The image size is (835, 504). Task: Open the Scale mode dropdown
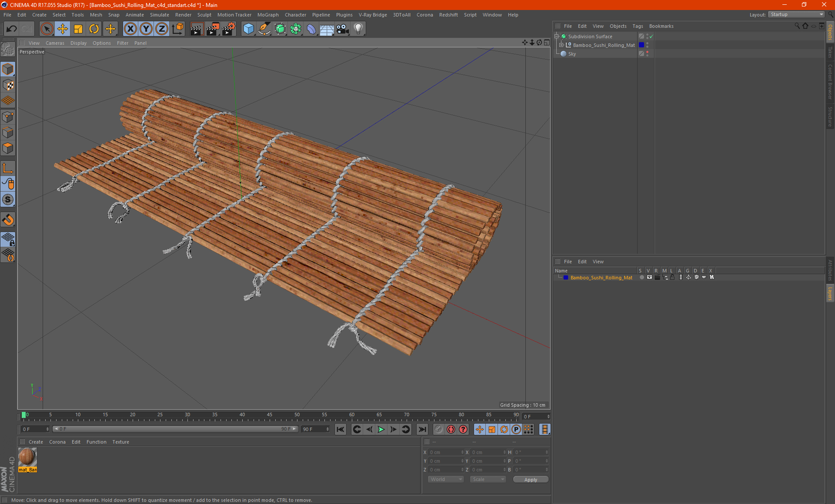coord(488,479)
